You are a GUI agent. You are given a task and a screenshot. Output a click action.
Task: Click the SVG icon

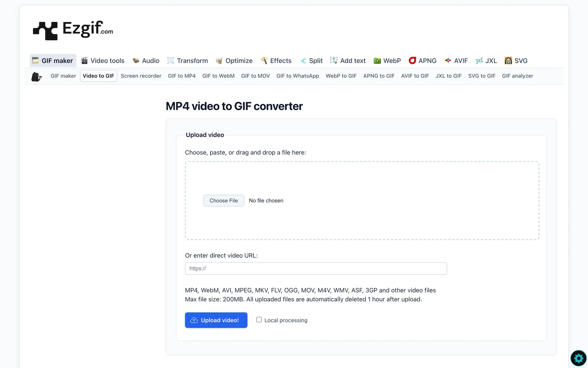tap(508, 61)
